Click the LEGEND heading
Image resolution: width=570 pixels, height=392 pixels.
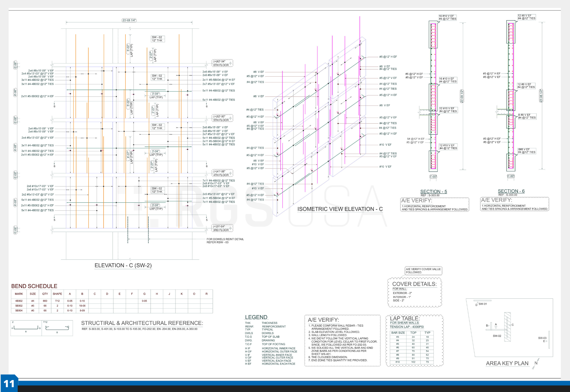tap(256, 317)
